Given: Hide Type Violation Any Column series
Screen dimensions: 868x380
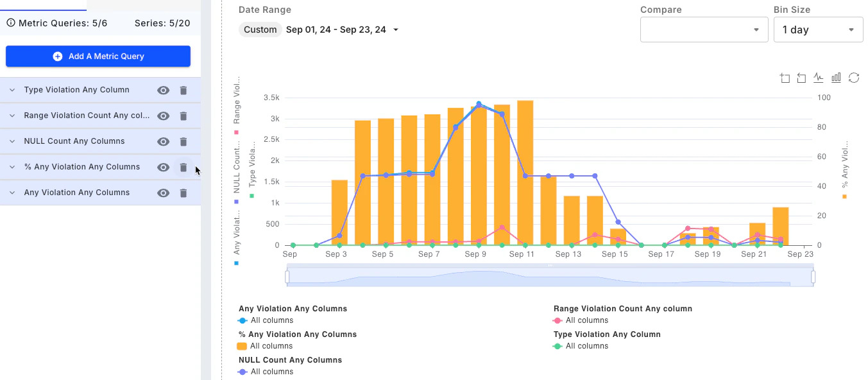Looking at the screenshot, I should click(x=164, y=91).
